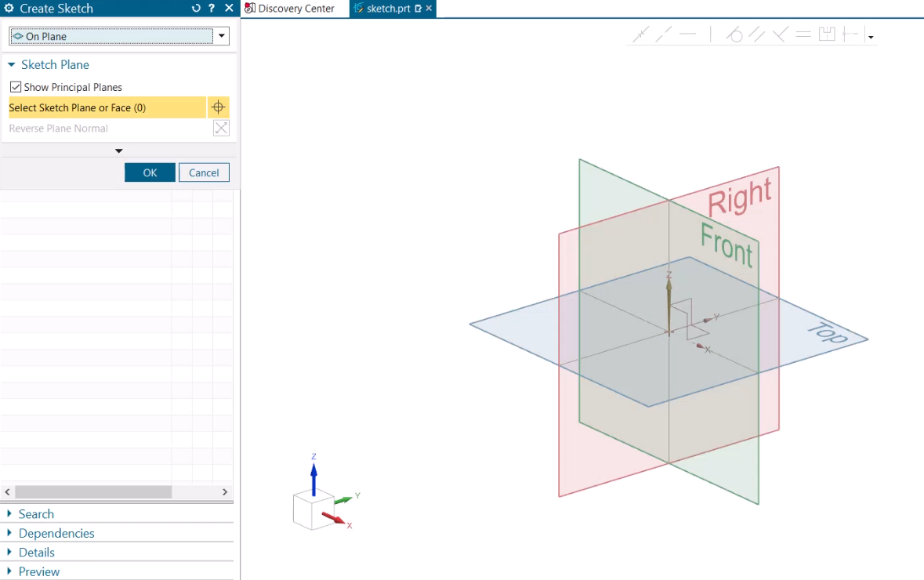Click the reset arrow in Create Sketch dialog
Viewport: 924px width, 580px height.
tap(195, 9)
